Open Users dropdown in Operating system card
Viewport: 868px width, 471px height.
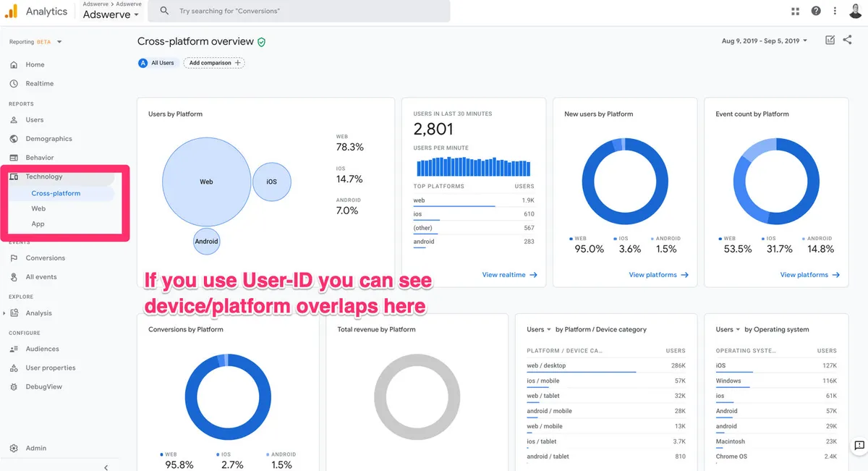click(728, 329)
